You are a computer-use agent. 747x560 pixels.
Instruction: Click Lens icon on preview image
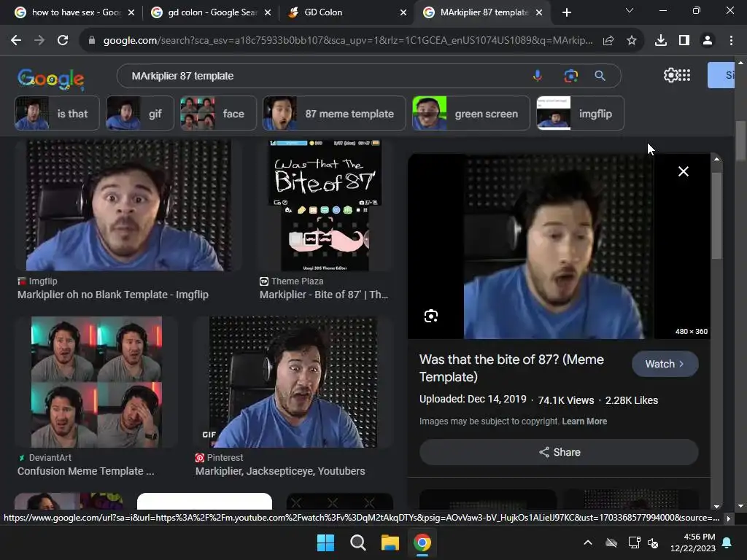pyautogui.click(x=431, y=316)
